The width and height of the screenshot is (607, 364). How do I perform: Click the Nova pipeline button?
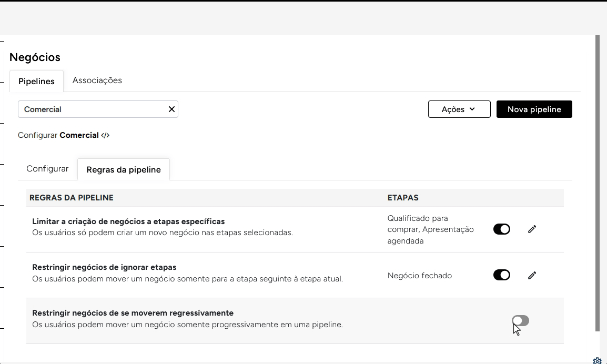[x=534, y=109]
